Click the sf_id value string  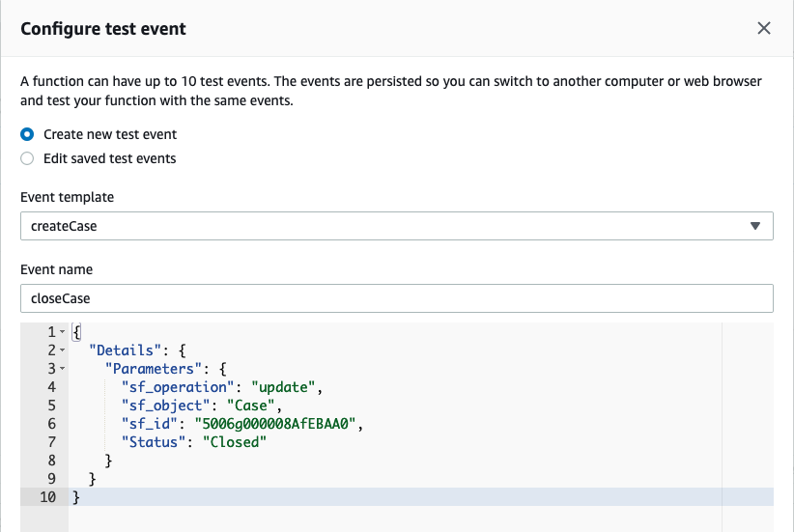(x=275, y=423)
